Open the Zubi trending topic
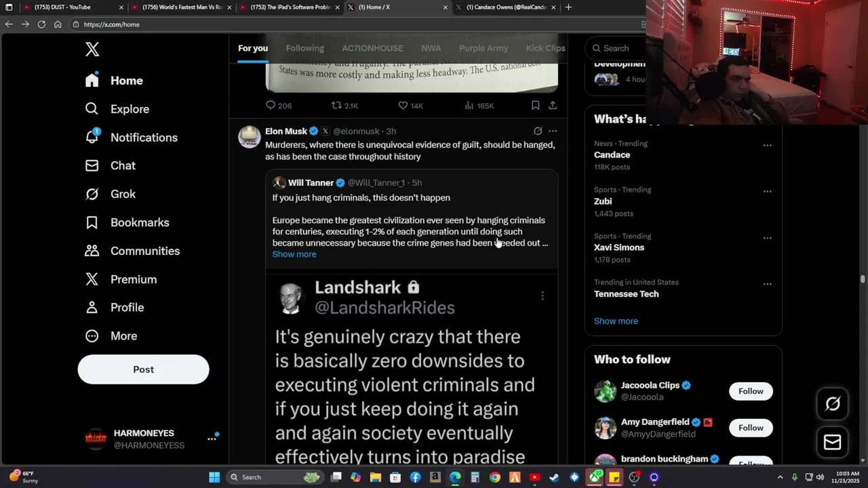Viewport: 868px width, 488px height. click(603, 201)
